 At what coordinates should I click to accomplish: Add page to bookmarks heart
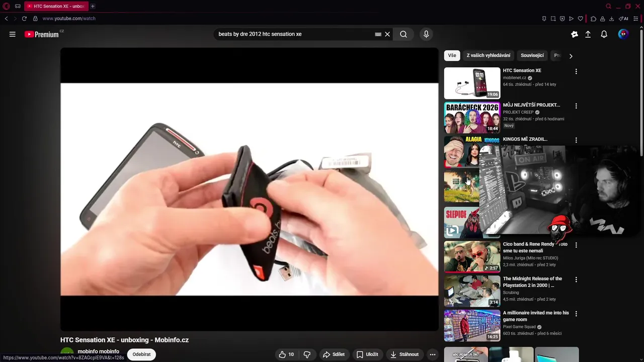point(580,19)
